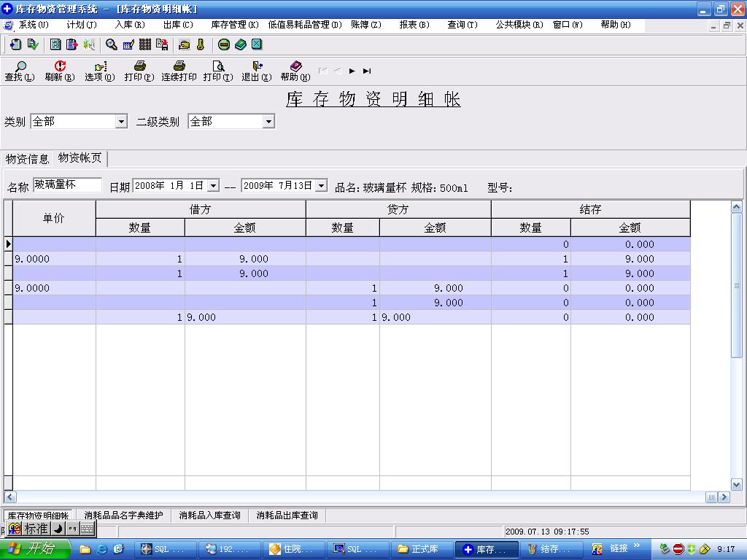Viewport: 747px width, 560px height.
Task: Click the 名称 input field
Action: (67, 185)
